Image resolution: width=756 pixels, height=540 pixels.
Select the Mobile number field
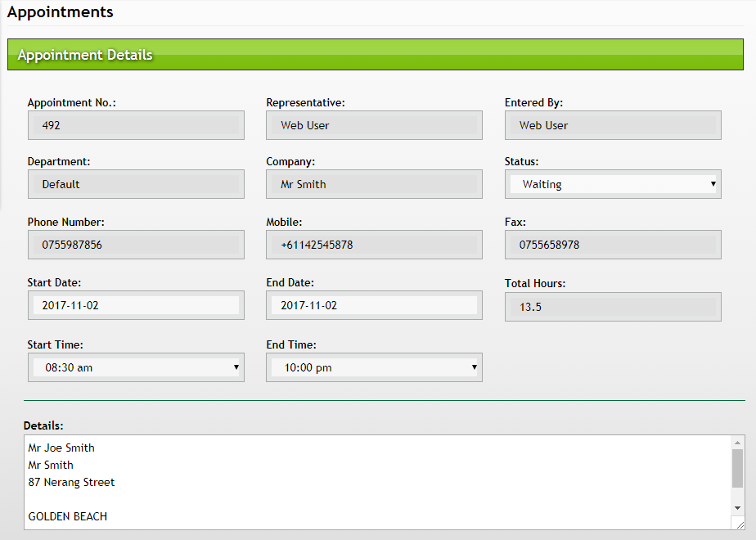[x=374, y=245]
